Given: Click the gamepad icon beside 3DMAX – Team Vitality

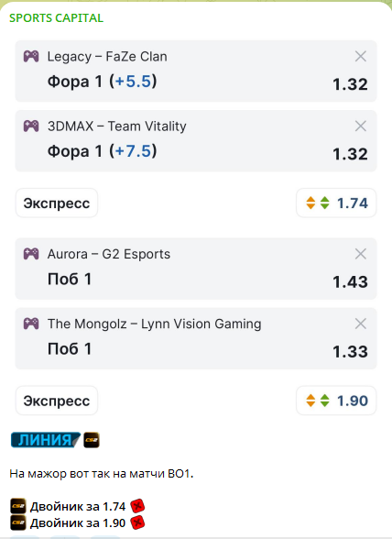Looking at the screenshot, I should (x=31, y=126).
